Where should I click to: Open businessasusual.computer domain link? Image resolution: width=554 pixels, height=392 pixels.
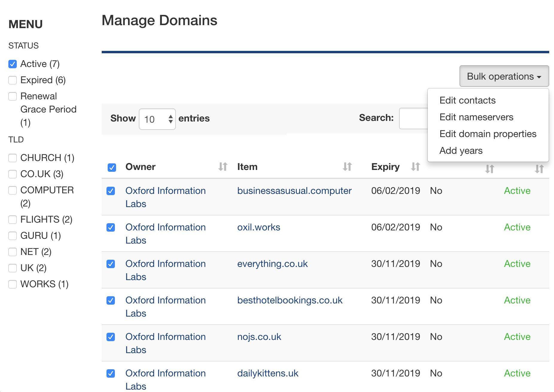(294, 191)
